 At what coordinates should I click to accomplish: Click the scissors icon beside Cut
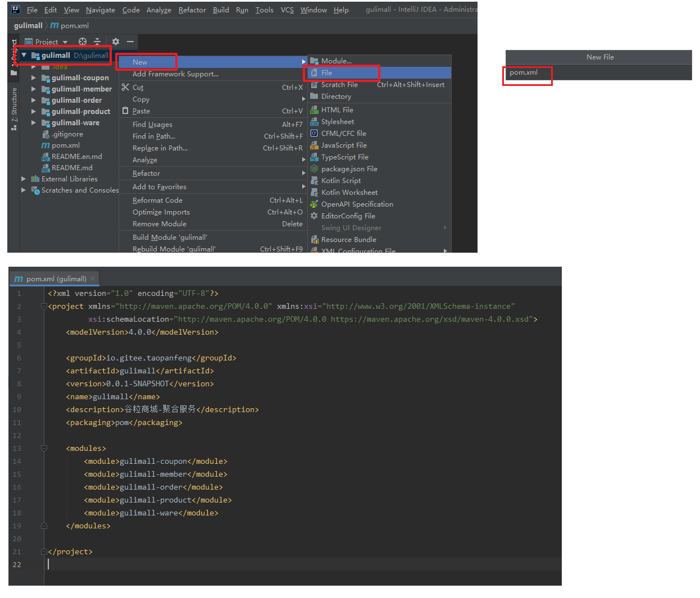click(x=125, y=87)
